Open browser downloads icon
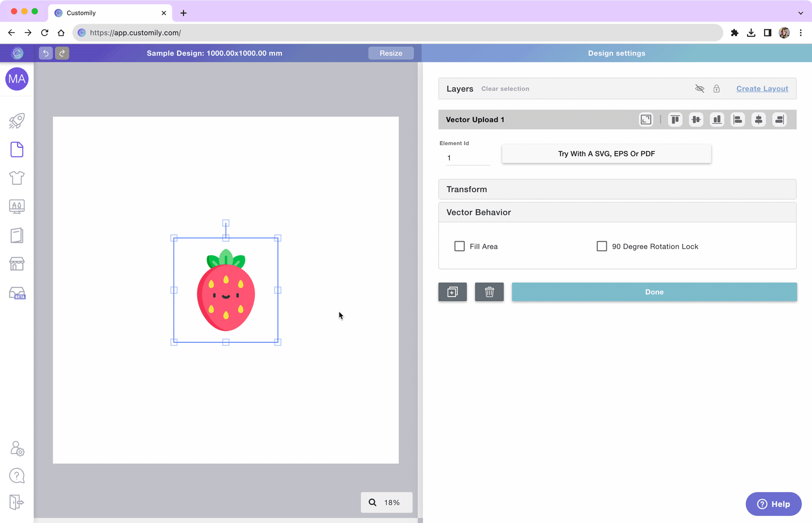The width and height of the screenshot is (812, 523). point(751,33)
